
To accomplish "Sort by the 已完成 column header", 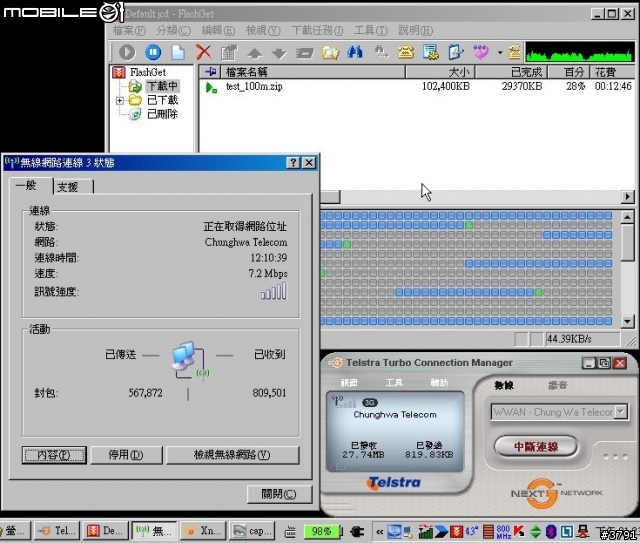I will point(511,72).
